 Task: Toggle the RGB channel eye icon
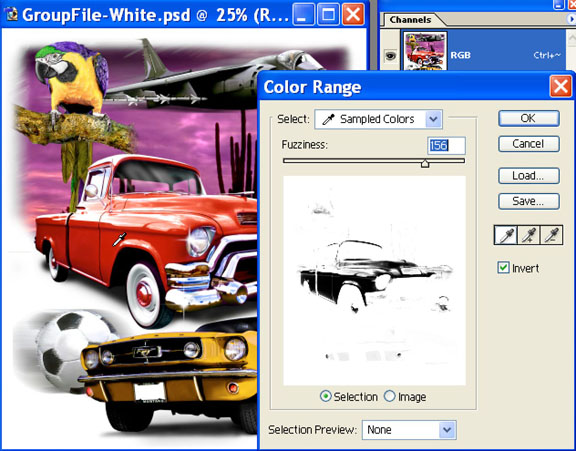coord(390,55)
